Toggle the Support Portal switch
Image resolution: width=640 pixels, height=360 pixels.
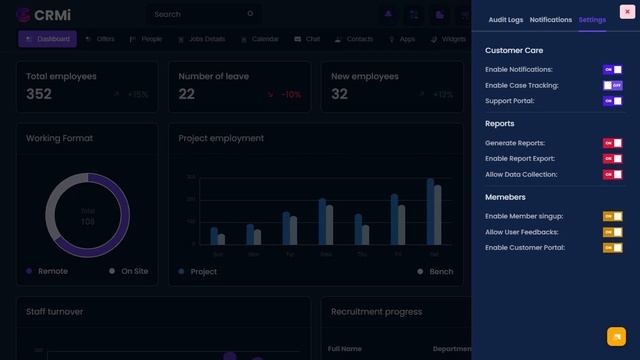[x=613, y=101]
